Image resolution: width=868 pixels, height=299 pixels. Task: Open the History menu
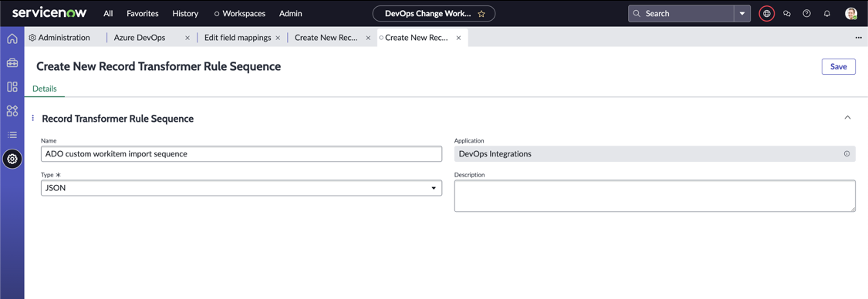[x=185, y=13]
